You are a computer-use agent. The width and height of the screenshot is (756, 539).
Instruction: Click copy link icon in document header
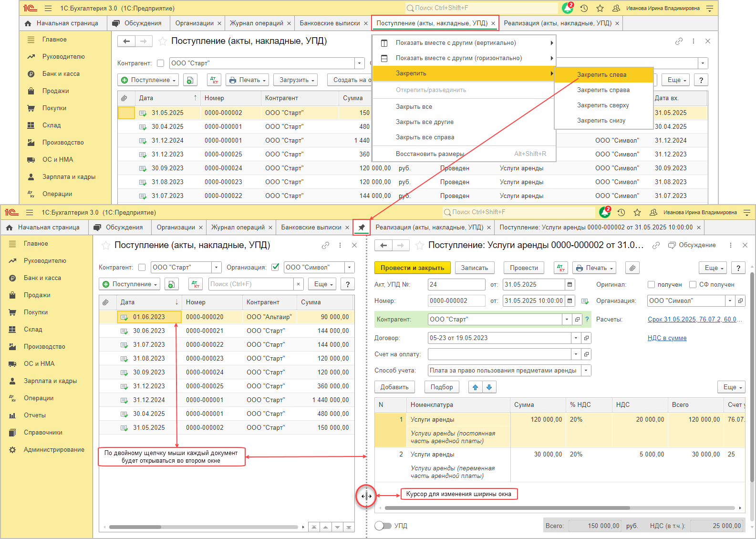(x=656, y=245)
